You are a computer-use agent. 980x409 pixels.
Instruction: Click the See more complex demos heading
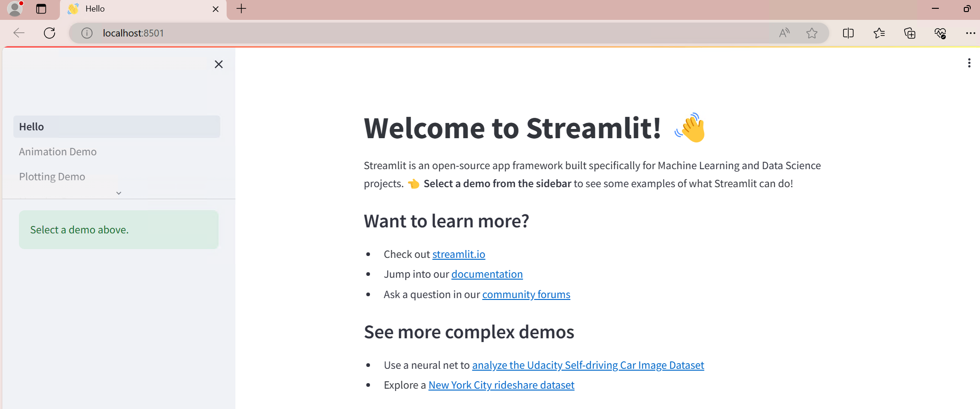point(469,332)
